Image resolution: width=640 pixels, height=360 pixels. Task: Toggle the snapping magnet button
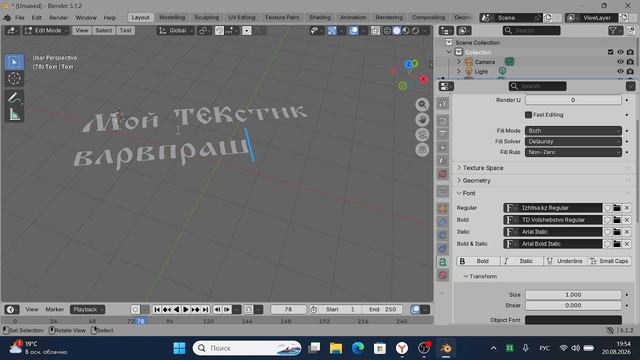(219, 31)
